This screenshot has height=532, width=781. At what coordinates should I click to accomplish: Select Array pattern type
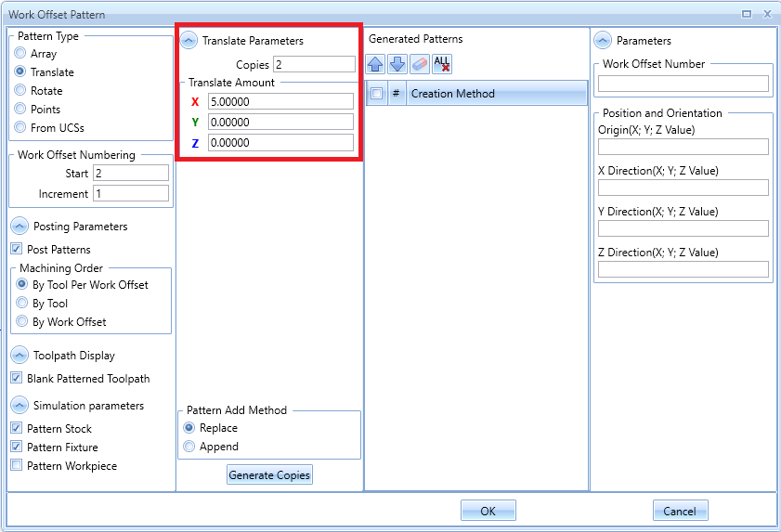tap(20, 53)
